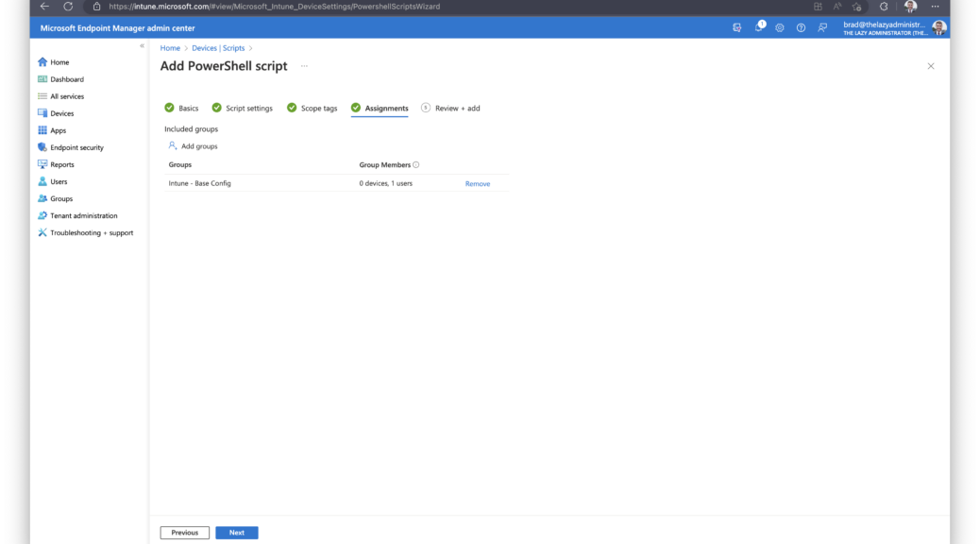Screen dimensions: 980x544
Task: Go back with the browser back arrow
Action: pyautogui.click(x=44, y=7)
